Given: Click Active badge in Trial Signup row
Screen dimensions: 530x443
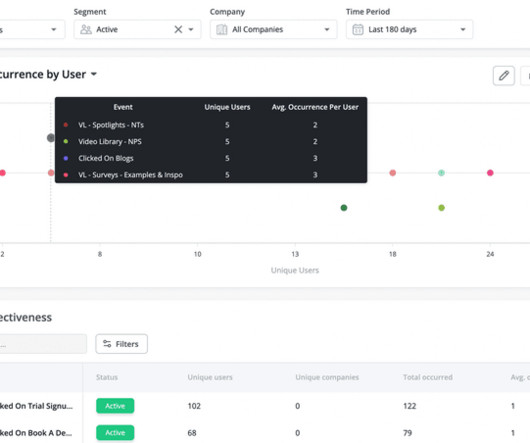Looking at the screenshot, I should click(115, 406).
